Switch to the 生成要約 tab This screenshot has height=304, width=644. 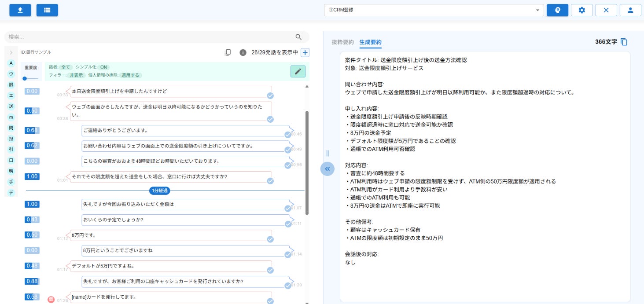(370, 42)
